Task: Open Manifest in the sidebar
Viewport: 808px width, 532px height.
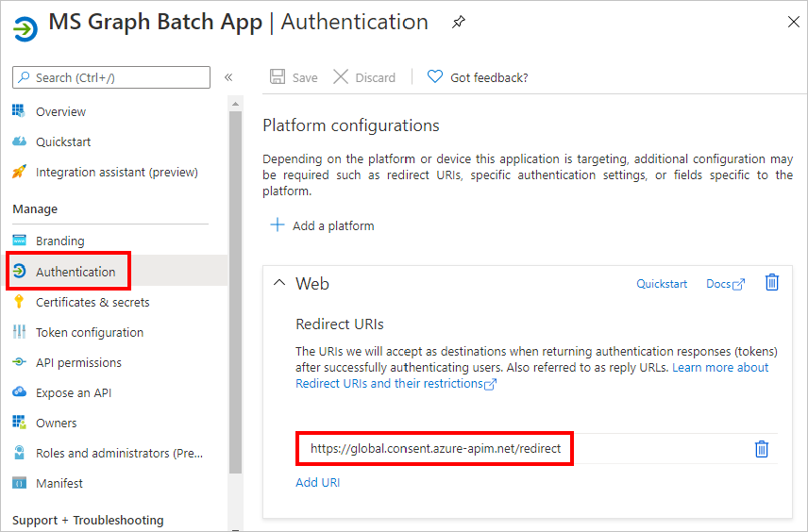Action: pos(59,484)
